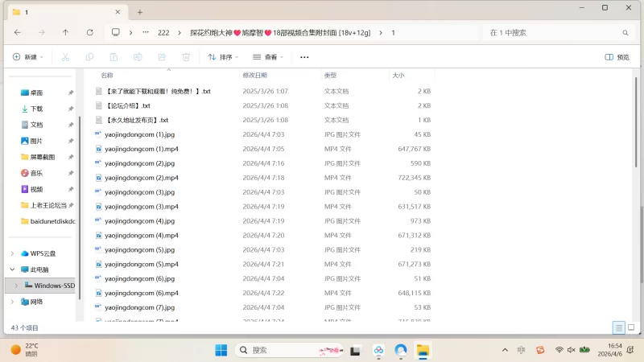Click the 新建 new item button
This screenshot has width=644, height=362.
tap(27, 57)
